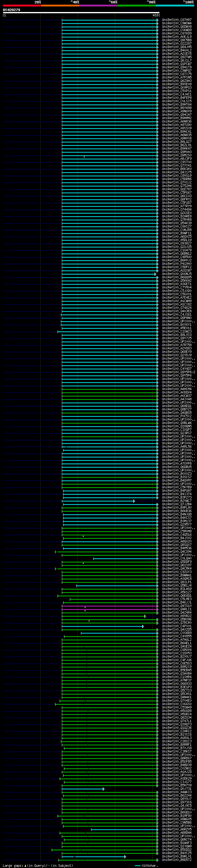Open hit UniRef100_C6TKD9
The width and height of the screenshot is (197, 868).
point(176,33)
